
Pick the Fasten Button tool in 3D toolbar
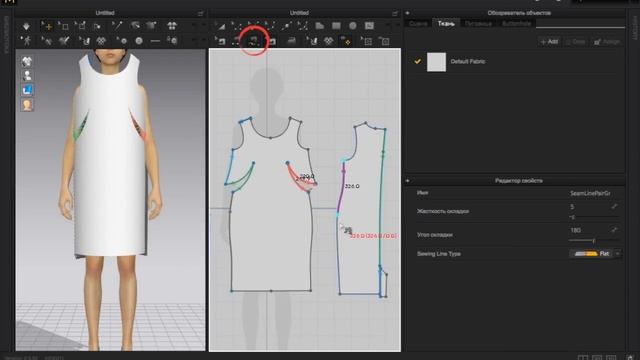point(173,41)
